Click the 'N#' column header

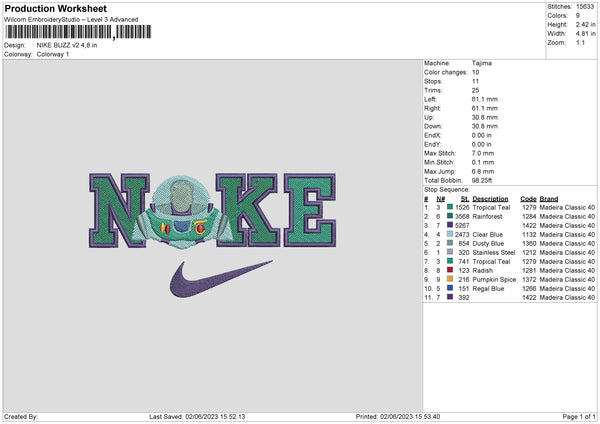(x=440, y=199)
